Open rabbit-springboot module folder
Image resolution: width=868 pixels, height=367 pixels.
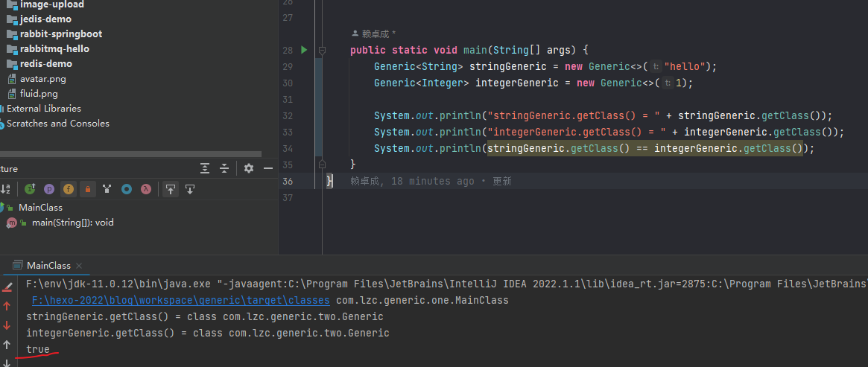pyautogui.click(x=61, y=34)
